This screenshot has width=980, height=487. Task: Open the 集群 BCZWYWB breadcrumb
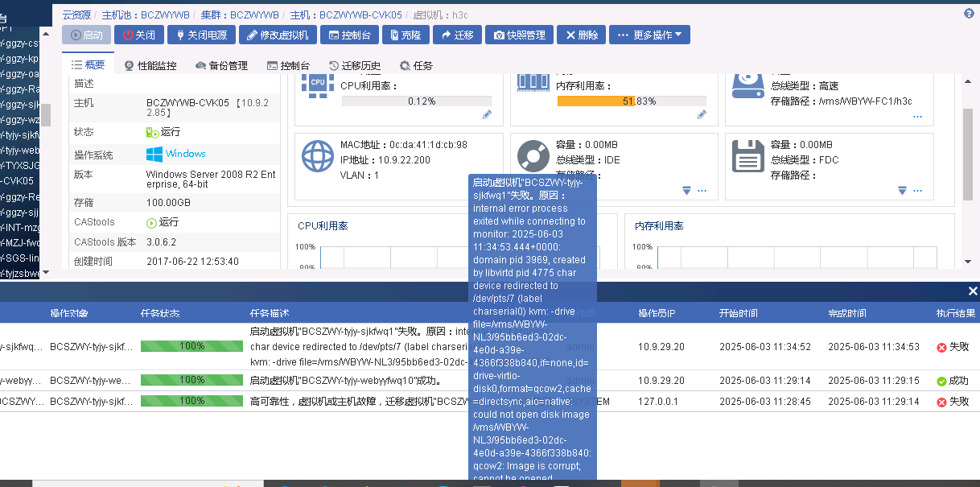tap(241, 14)
